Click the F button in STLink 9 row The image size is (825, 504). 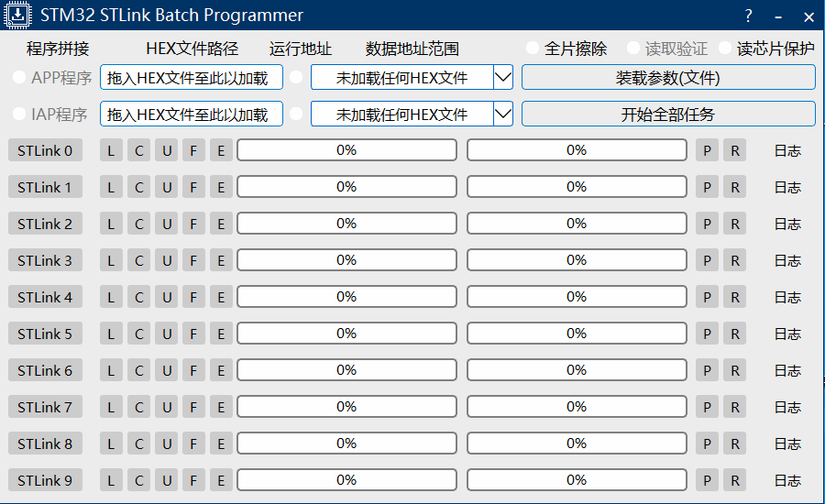pyautogui.click(x=193, y=480)
